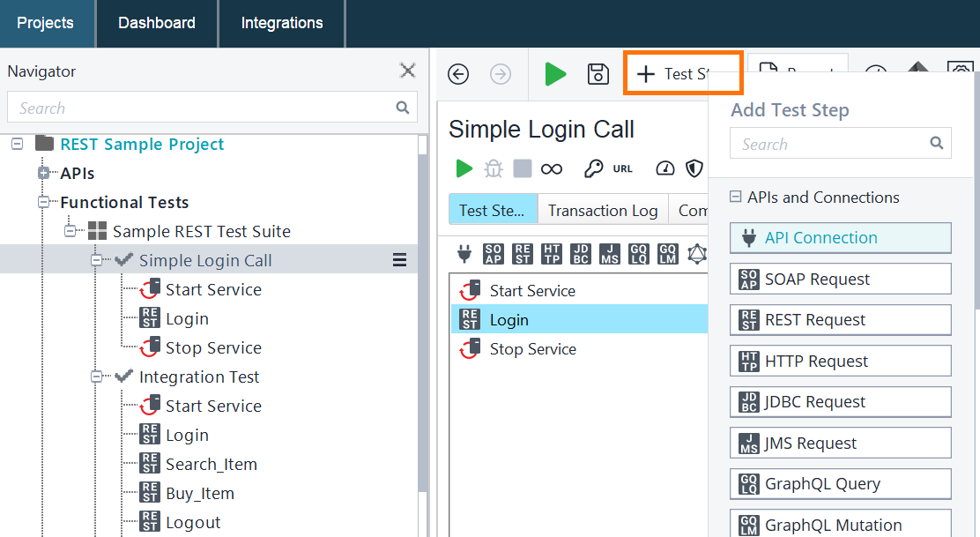Click inside the Navigator search field
980x537 pixels.
tap(203, 107)
